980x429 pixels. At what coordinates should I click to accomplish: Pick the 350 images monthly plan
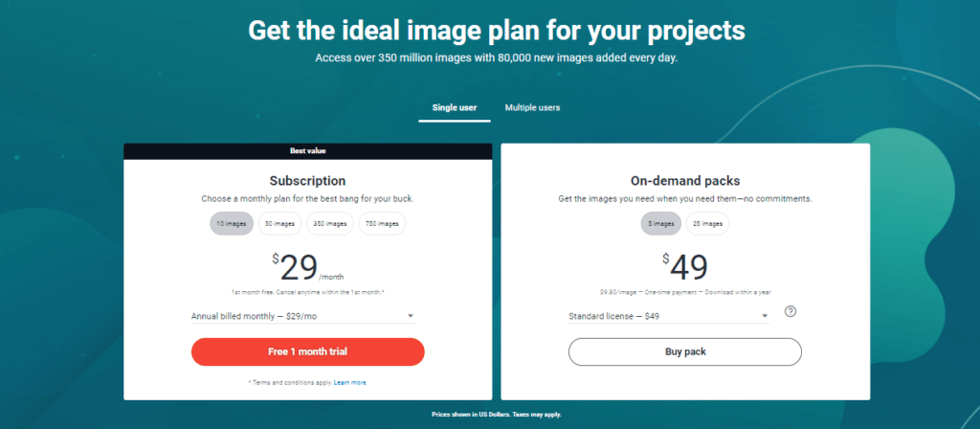[x=330, y=223]
